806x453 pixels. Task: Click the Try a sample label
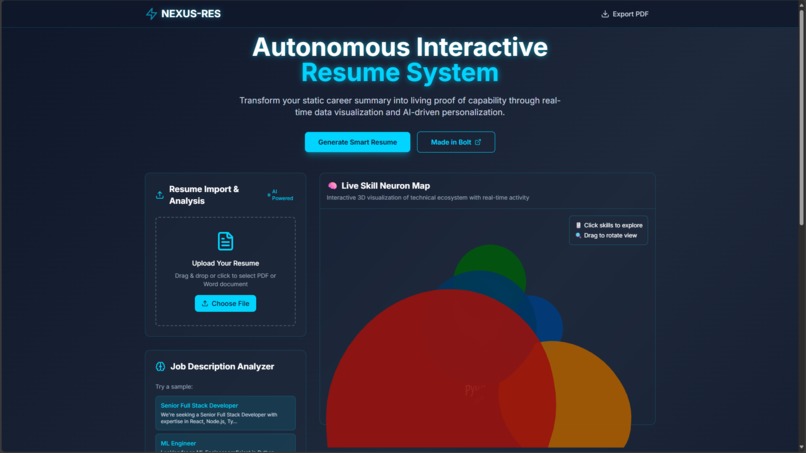(x=174, y=387)
